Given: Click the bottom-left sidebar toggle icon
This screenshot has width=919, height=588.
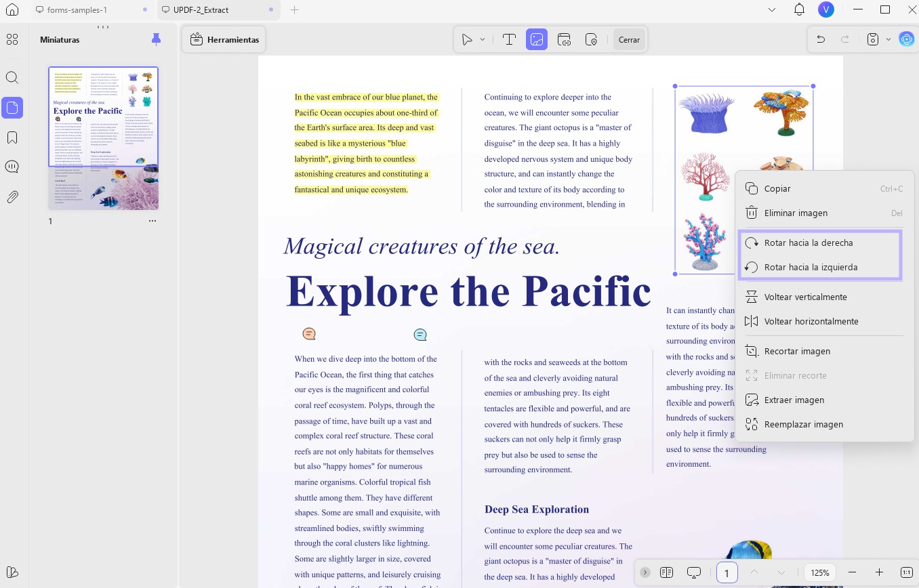Looking at the screenshot, I should click(x=12, y=572).
